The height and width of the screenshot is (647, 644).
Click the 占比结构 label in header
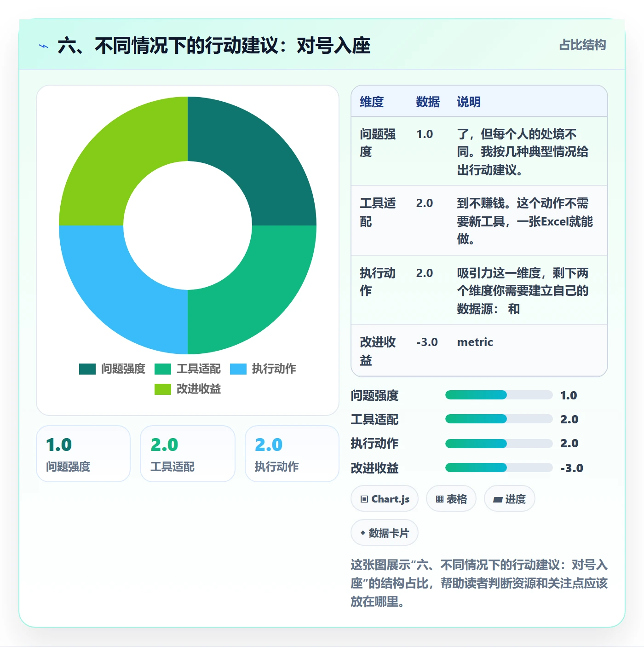pyautogui.click(x=582, y=45)
